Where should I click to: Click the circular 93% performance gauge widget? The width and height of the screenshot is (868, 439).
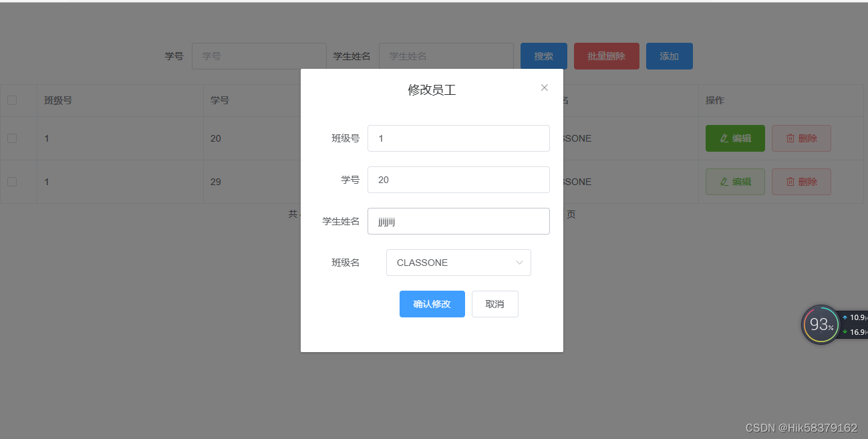pos(821,325)
